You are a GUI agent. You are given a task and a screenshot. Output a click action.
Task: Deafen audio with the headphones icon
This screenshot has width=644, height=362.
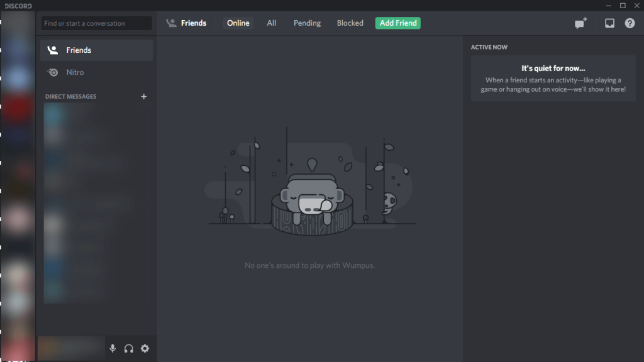(x=128, y=348)
